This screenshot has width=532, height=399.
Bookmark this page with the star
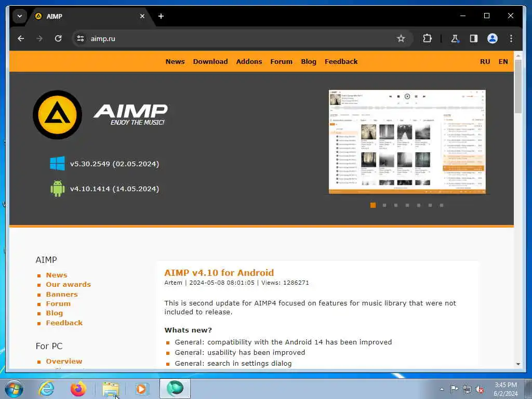tap(401, 38)
